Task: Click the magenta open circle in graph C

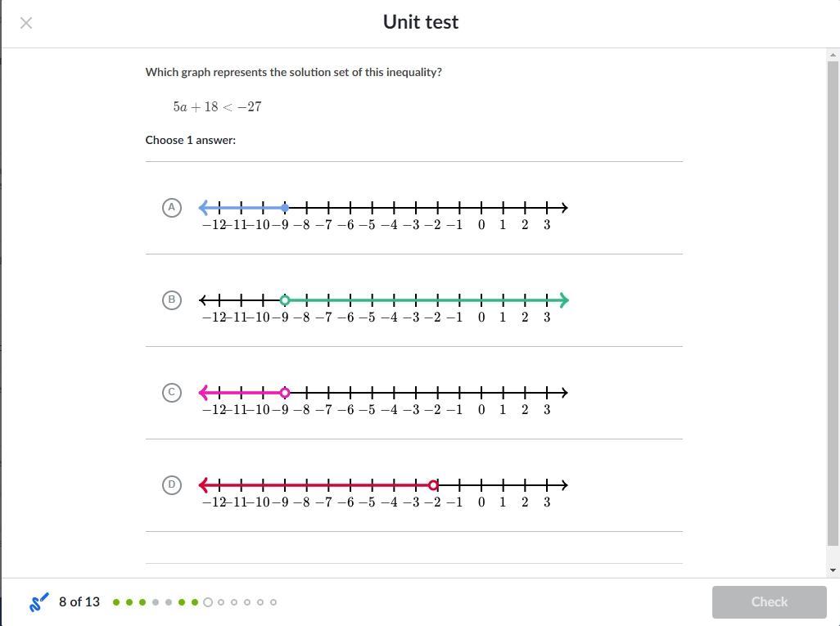Action: tap(285, 393)
